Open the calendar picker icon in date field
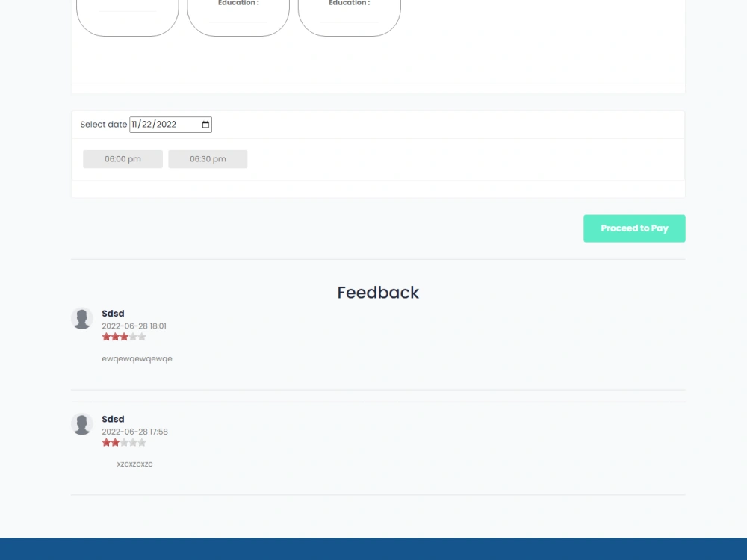Viewport: 747px width, 560px height. point(205,125)
